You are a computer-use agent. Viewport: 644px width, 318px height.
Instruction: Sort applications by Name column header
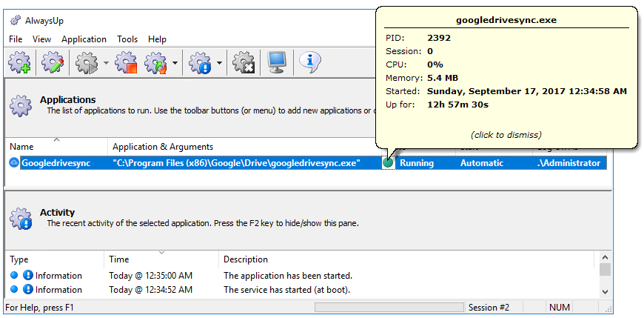pyautogui.click(x=57, y=147)
